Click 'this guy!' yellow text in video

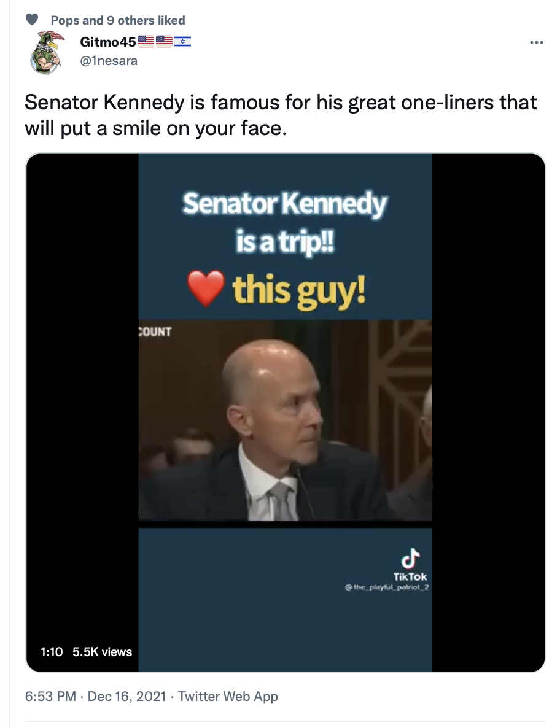point(298,290)
